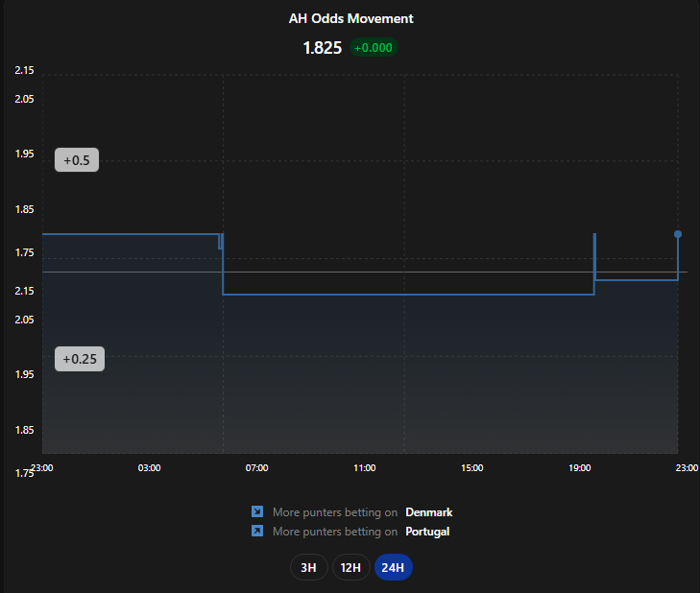Click the AH Odds Movement title

350,18
